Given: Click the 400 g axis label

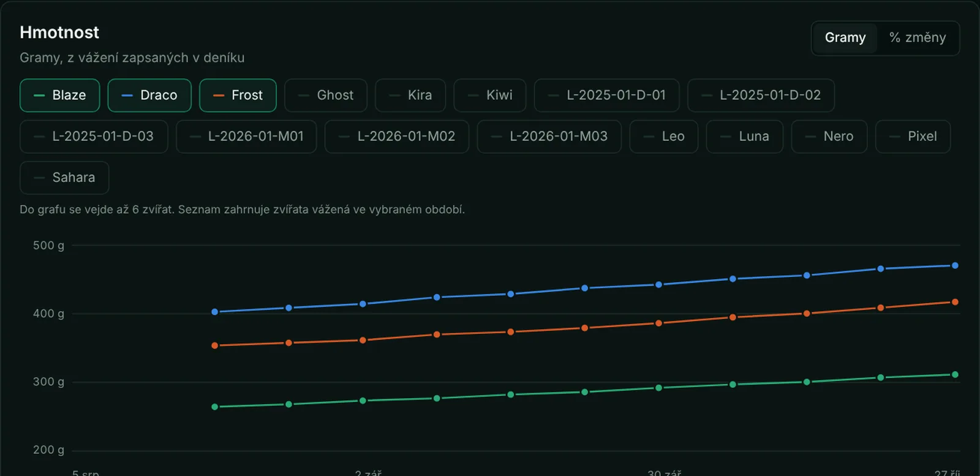Looking at the screenshot, I should [x=48, y=314].
